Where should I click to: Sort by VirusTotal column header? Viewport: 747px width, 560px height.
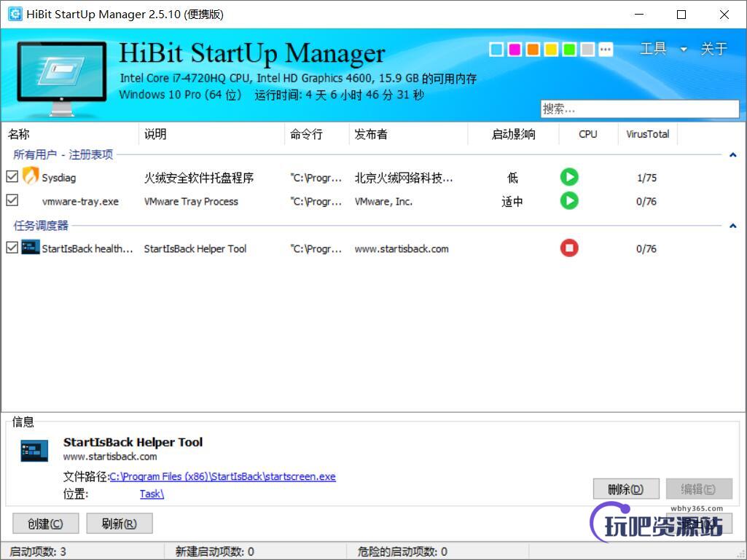[x=647, y=134]
